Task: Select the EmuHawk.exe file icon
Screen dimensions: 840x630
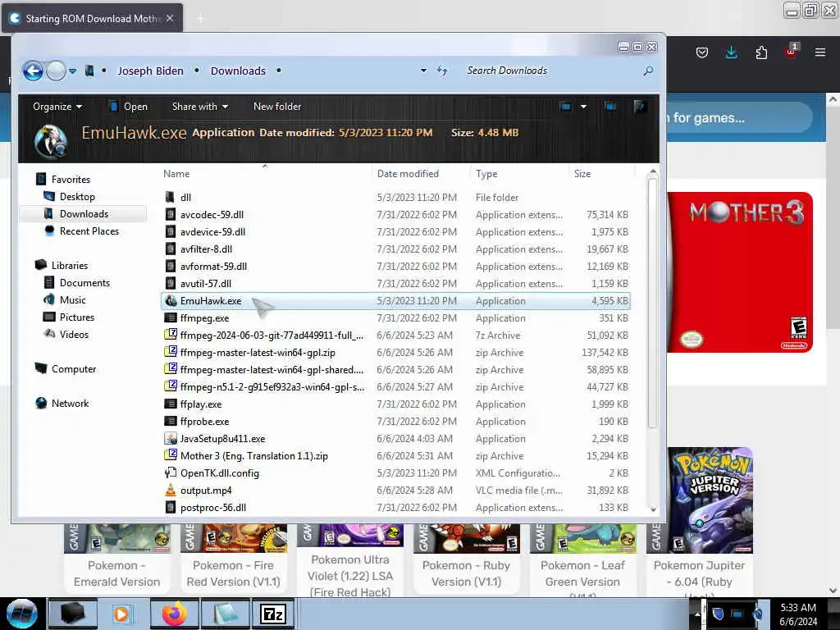Action: (x=171, y=300)
